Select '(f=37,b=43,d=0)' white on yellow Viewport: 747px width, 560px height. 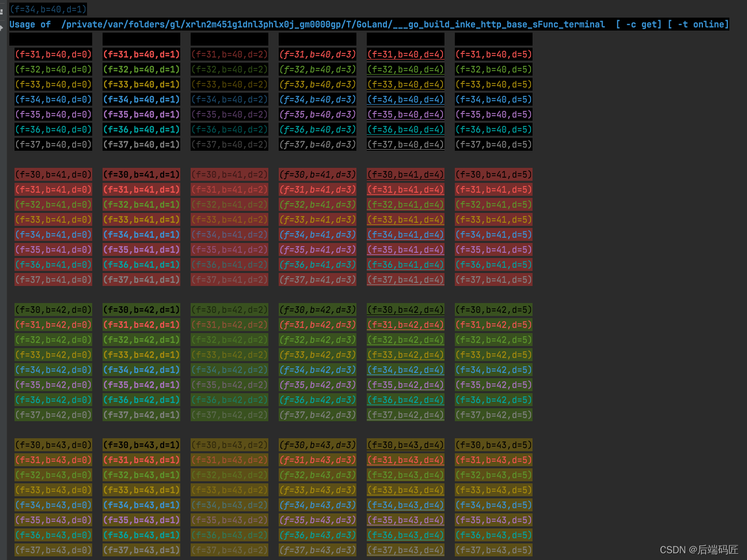click(53, 550)
